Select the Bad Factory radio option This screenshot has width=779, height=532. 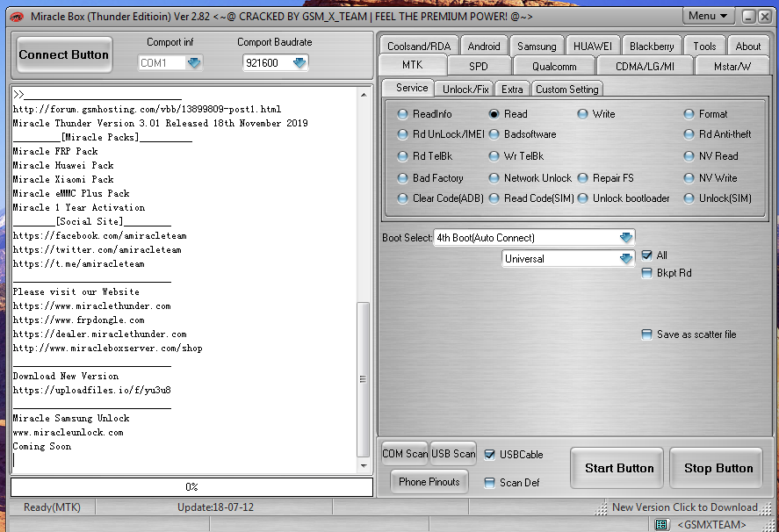coord(430,178)
